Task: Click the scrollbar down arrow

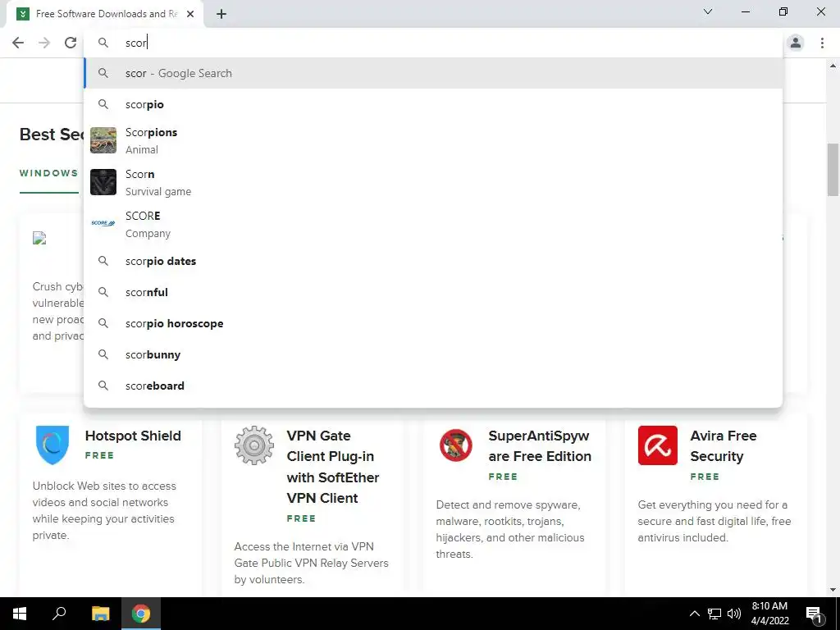Action: pyautogui.click(x=833, y=590)
